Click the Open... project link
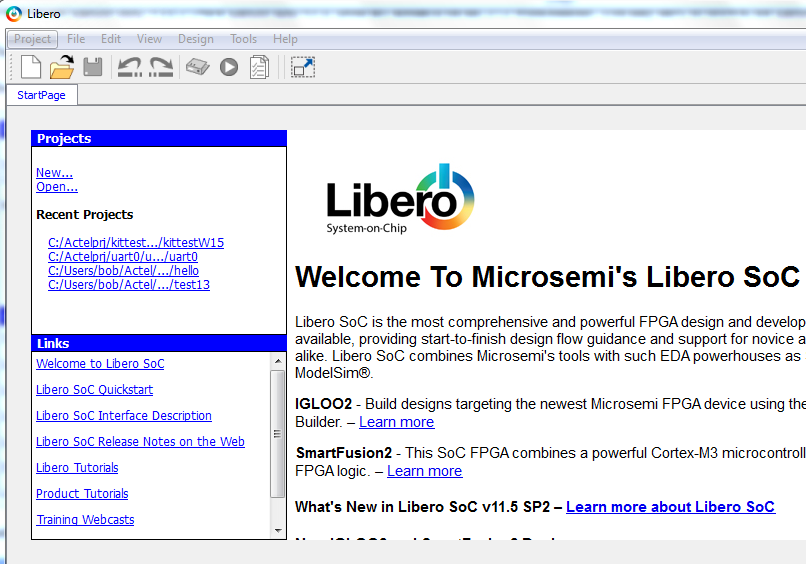 [57, 187]
